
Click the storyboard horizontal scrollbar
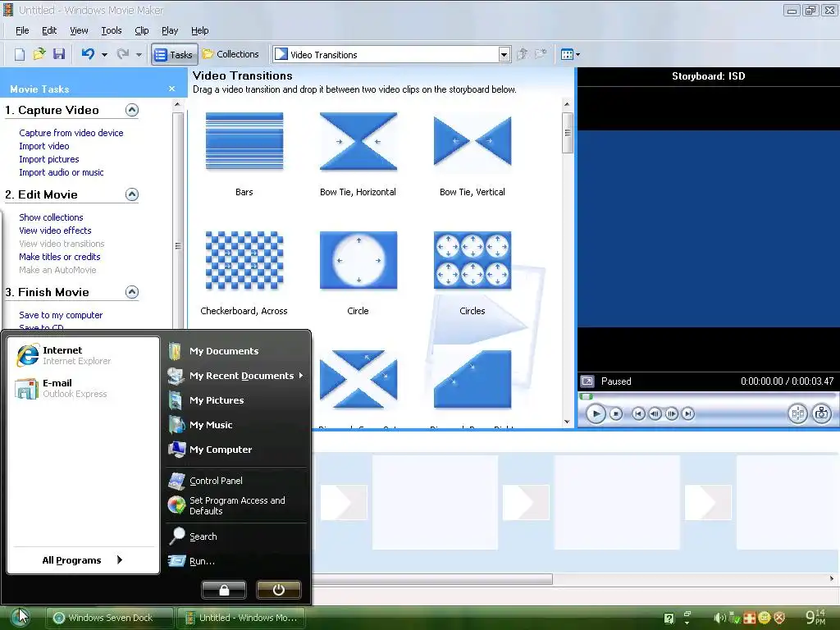[432, 579]
